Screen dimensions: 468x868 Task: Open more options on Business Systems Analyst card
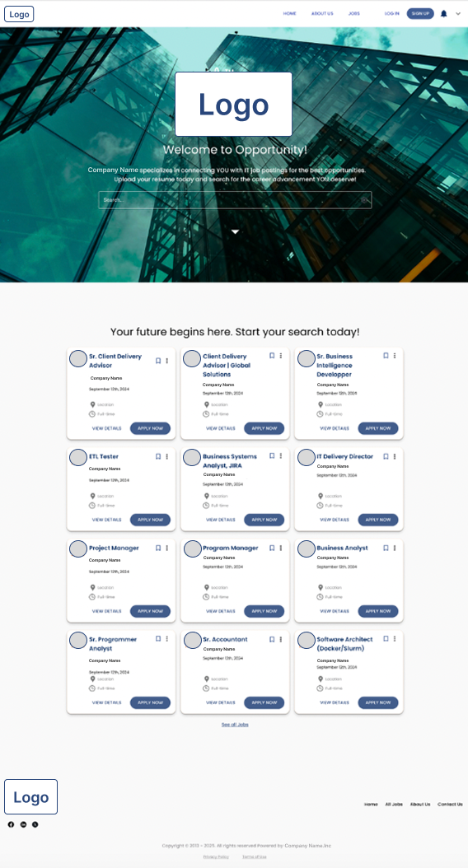[281, 456]
